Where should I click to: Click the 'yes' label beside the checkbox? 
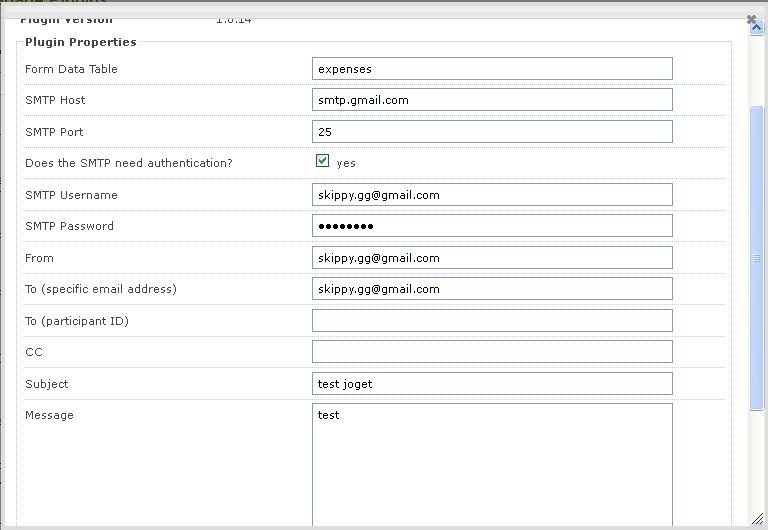pos(346,163)
